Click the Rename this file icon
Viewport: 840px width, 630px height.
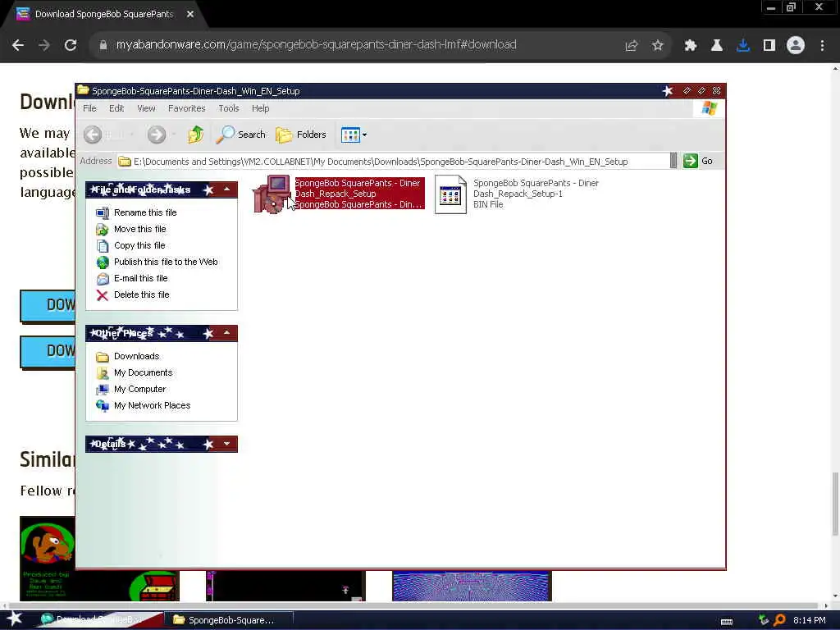[103, 212]
